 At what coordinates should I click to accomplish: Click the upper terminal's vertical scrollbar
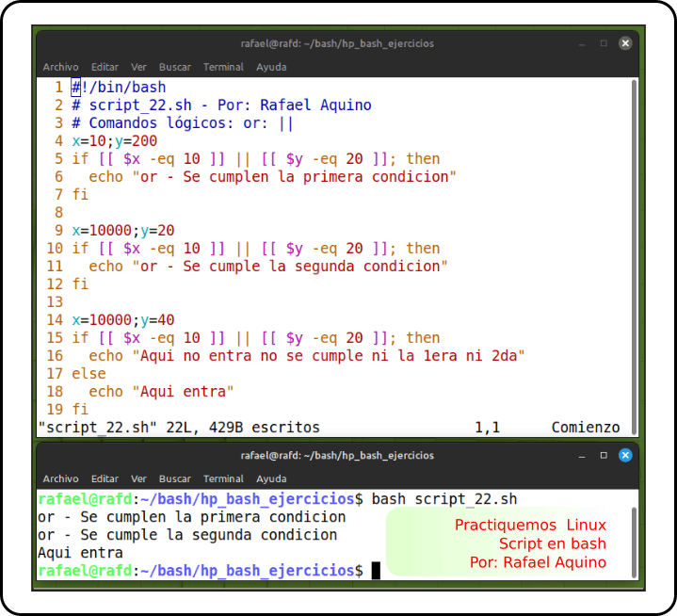pyautogui.click(x=634, y=256)
